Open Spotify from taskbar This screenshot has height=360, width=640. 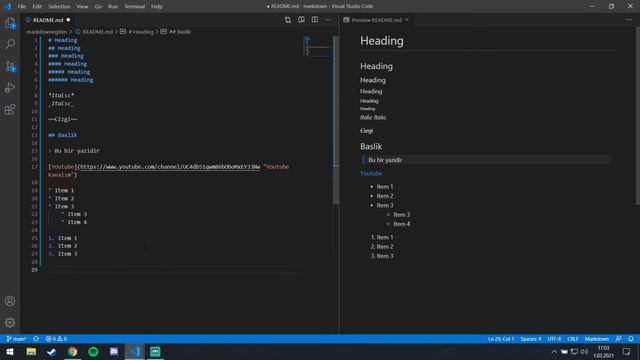(x=93, y=351)
